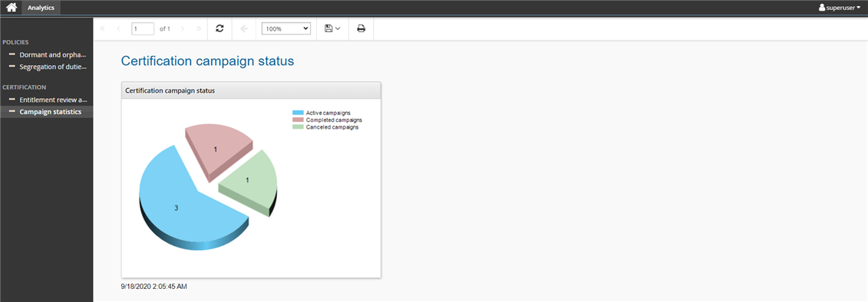
Task: Go to next report page
Action: (x=183, y=29)
